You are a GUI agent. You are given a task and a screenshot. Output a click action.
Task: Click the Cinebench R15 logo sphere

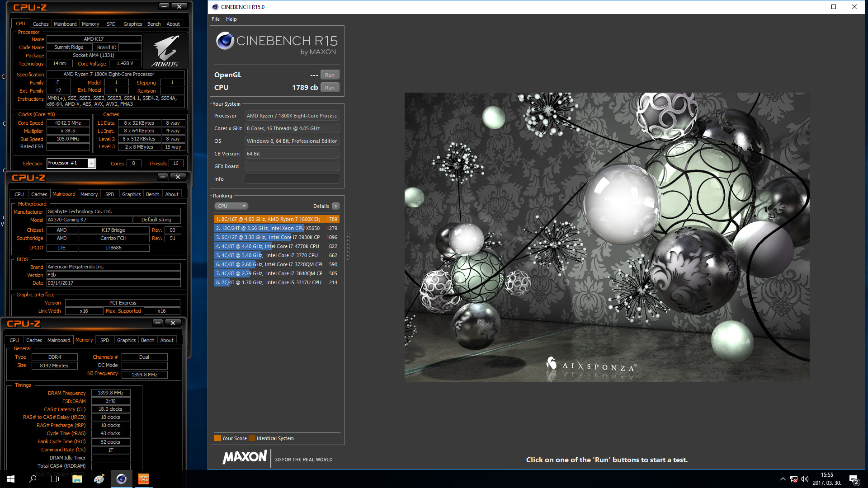pos(225,41)
